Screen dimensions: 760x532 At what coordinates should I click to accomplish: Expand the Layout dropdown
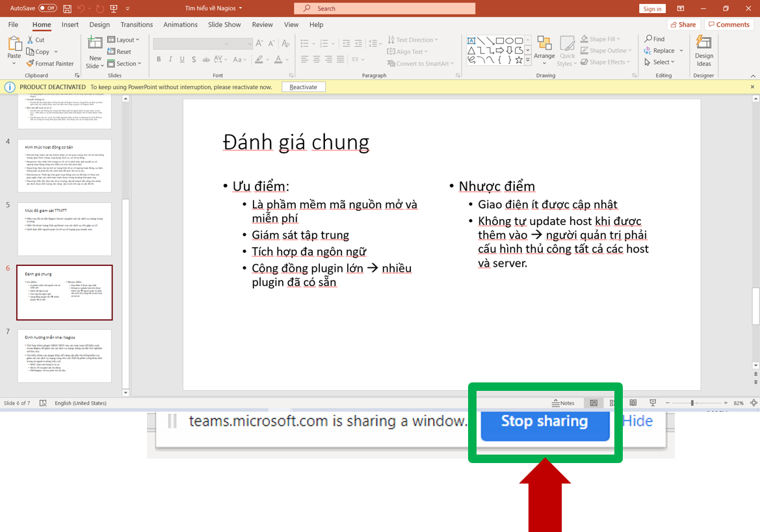124,40
